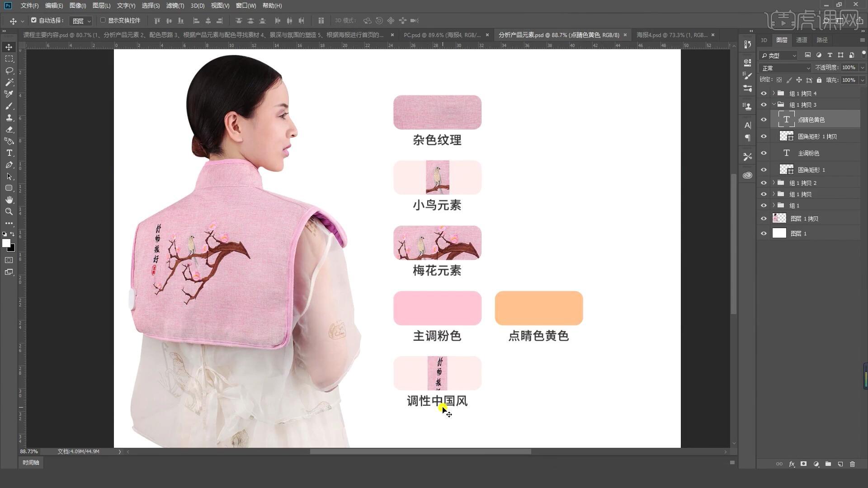This screenshot has width=868, height=488.
Task: Select the Clone Stamp tool
Action: tap(9, 117)
